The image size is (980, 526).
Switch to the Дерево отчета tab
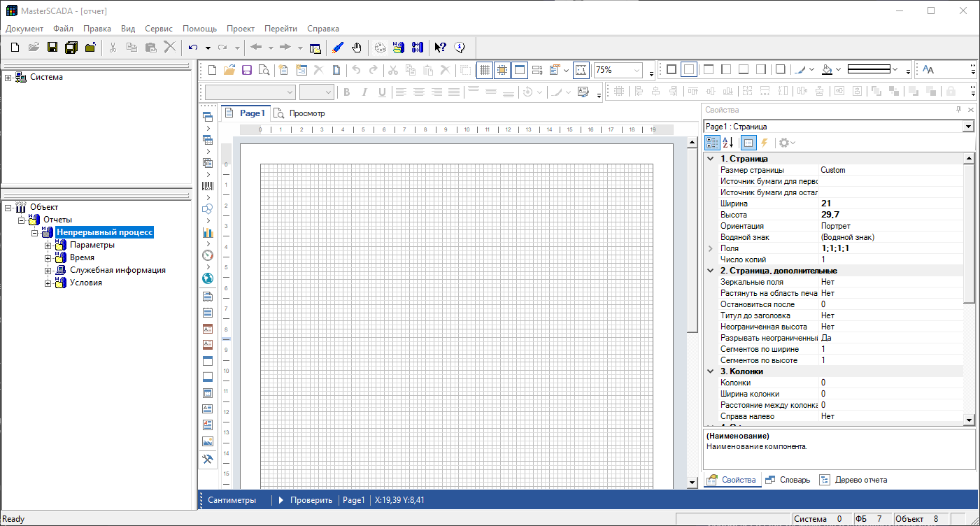point(853,480)
